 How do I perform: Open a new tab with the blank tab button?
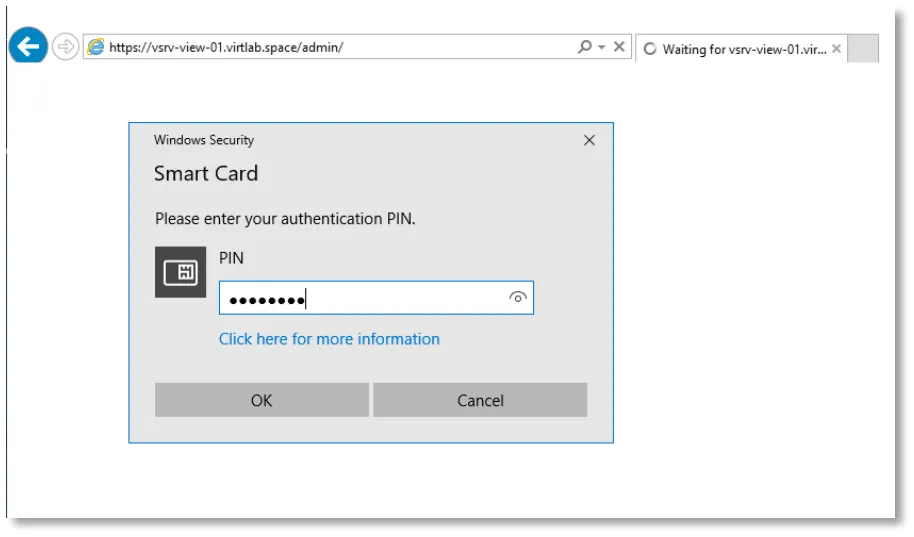863,48
